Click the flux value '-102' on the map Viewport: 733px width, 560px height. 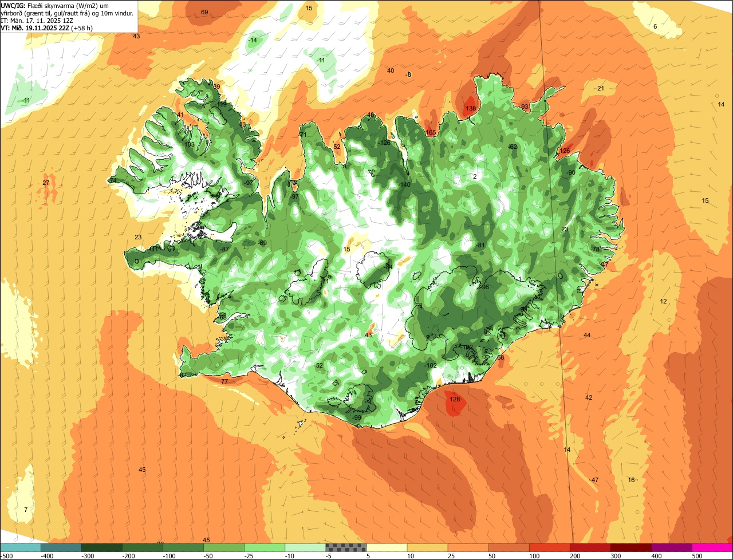431,366
